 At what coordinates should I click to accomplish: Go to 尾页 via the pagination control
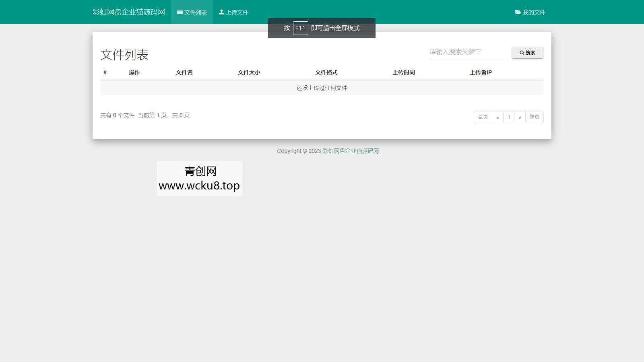coord(535,117)
